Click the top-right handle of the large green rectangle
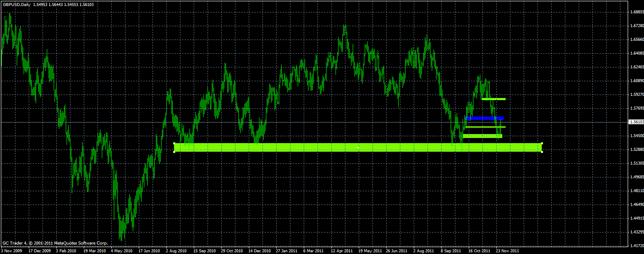The height and width of the screenshot is (254, 644). click(x=542, y=143)
